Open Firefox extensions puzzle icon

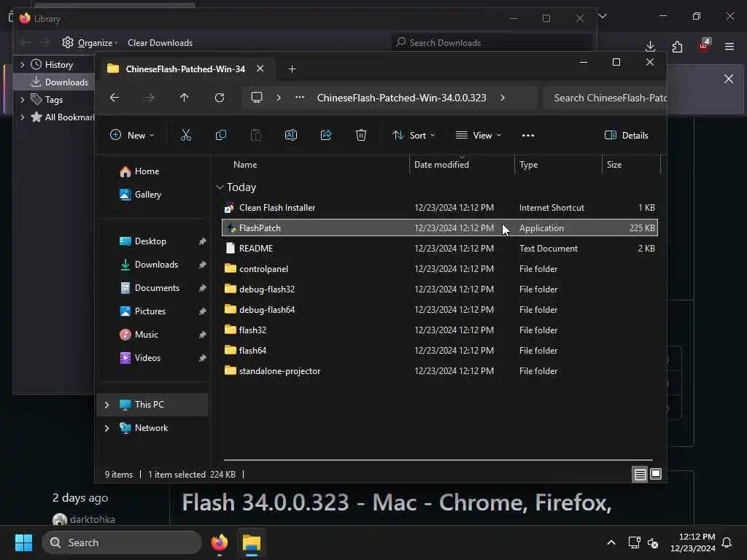[x=677, y=46]
